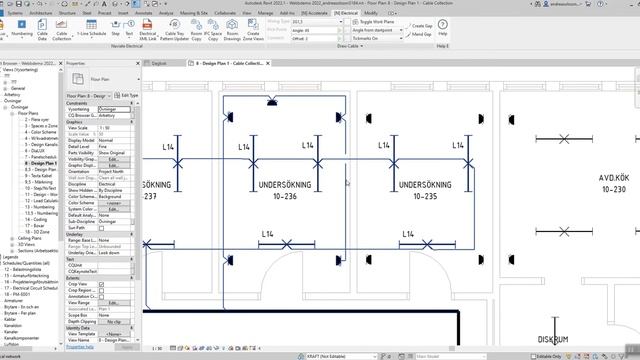Close the 8 - Design Plan 1 view tab
This screenshot has width=640, height=360.
268,63
